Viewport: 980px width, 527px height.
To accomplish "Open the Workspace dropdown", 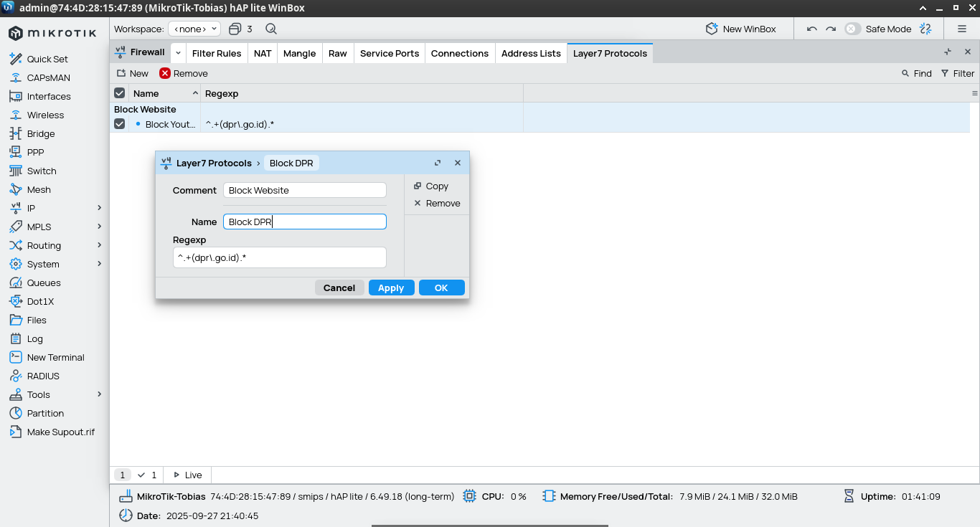I will point(194,29).
